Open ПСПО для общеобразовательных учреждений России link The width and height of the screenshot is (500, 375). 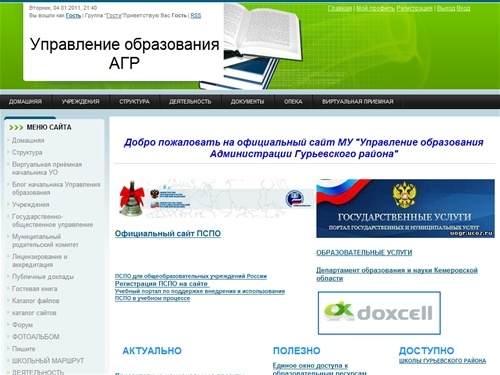coord(191,276)
